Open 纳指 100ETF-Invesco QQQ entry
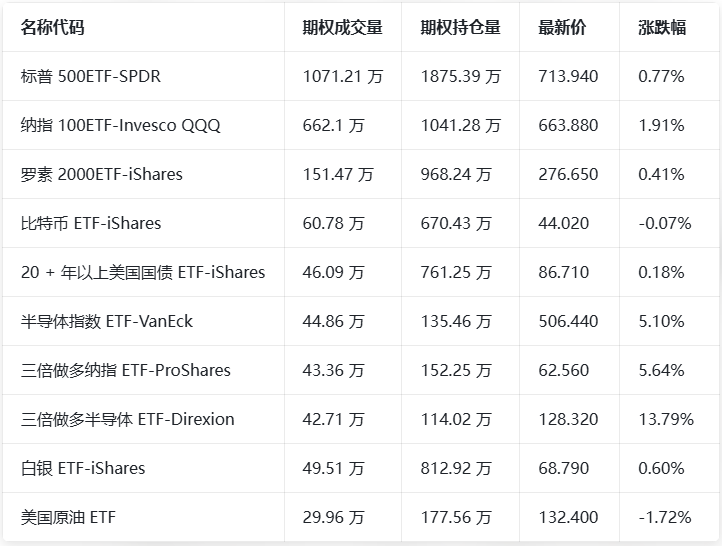The image size is (722, 546). coord(120,125)
